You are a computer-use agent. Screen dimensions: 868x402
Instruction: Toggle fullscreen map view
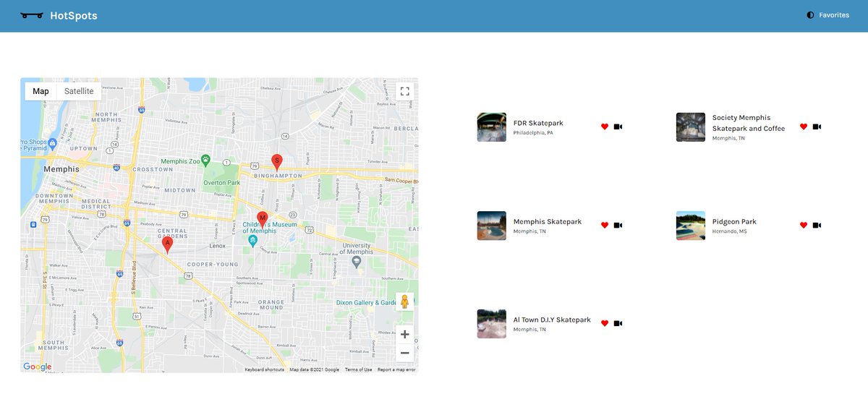tap(405, 91)
